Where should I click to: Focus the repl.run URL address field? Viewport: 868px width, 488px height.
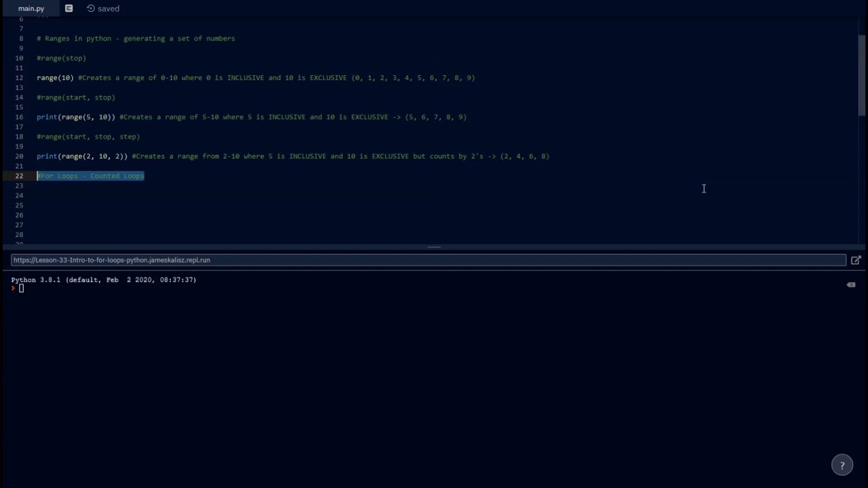429,260
